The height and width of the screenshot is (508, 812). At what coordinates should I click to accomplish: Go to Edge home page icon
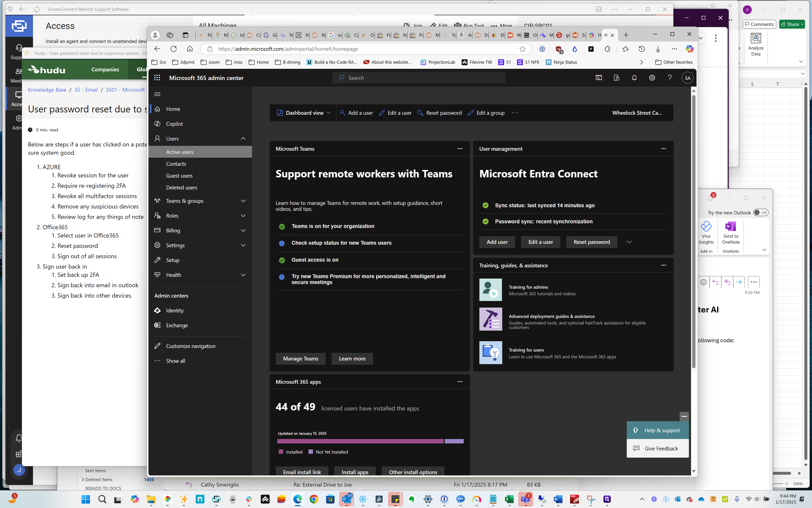pos(190,49)
